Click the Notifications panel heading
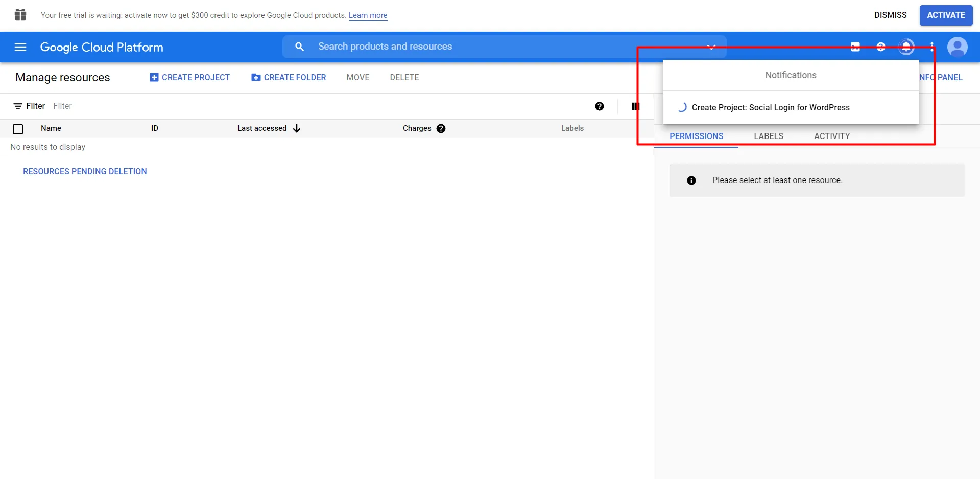Image resolution: width=980 pixels, height=479 pixels. point(791,75)
